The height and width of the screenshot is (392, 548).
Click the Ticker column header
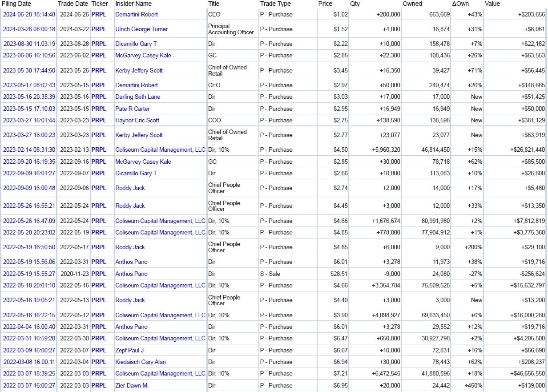pos(100,4)
